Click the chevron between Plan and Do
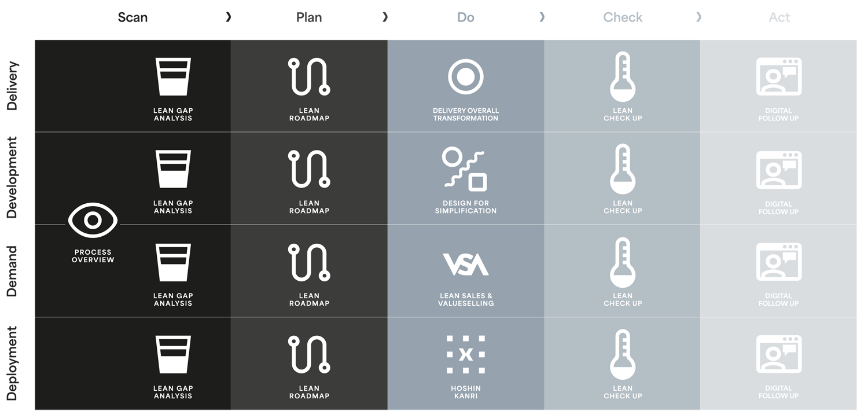This screenshot has width=868, height=418. click(385, 17)
